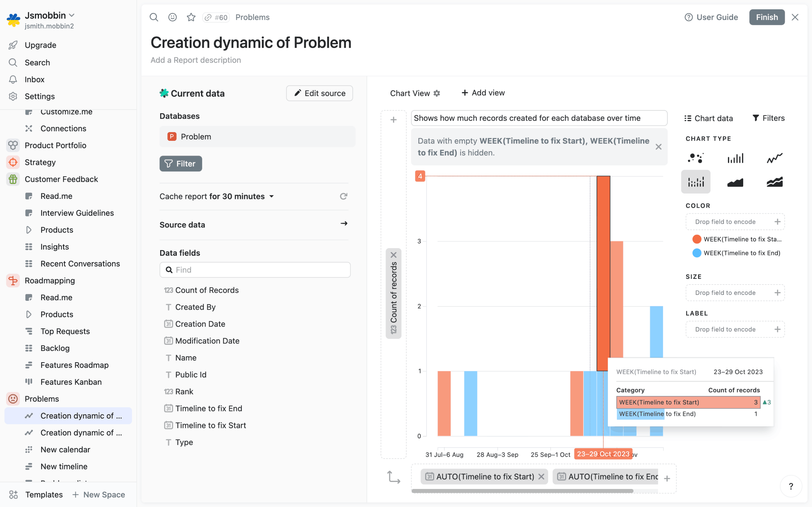Screen dimensions: 812x507
Task: Switch to the Filters tab
Action: pos(768,118)
